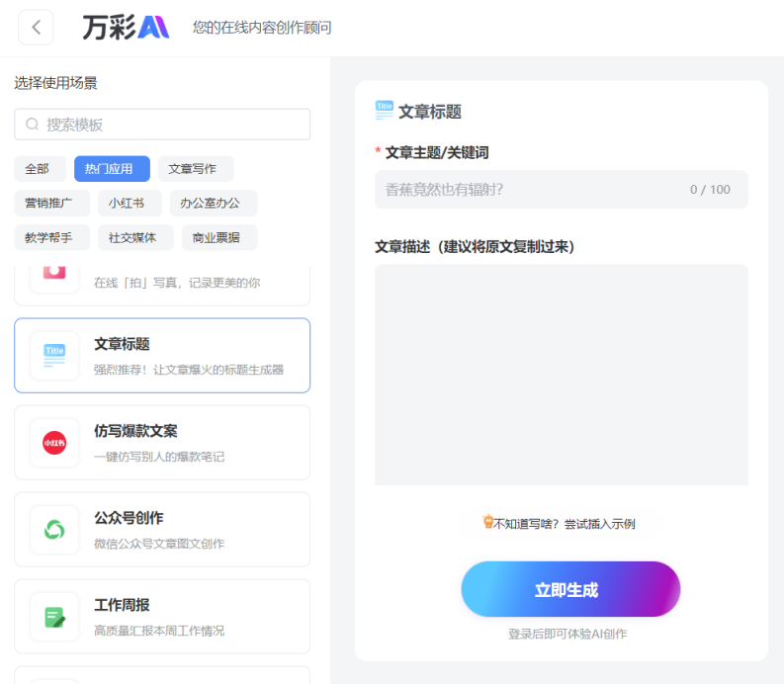Click inside the 文章描述 text area
Viewport: 784px width, 684px height.
pyautogui.click(x=561, y=376)
